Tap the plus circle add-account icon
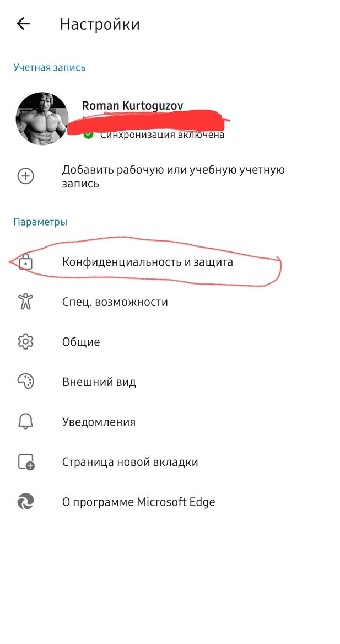Viewport: 340px width, 644px height. coord(25,176)
